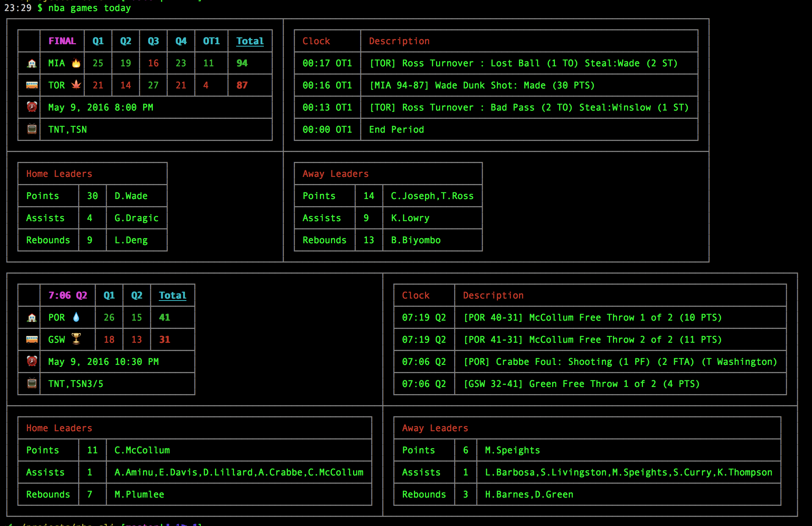Click the Crabbe Foul Shooting play

(620, 362)
